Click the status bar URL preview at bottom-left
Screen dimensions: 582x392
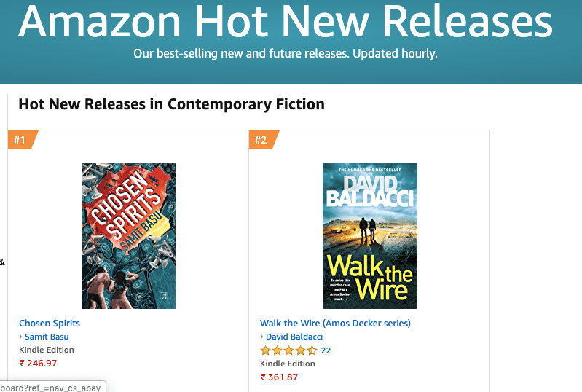(x=51, y=387)
